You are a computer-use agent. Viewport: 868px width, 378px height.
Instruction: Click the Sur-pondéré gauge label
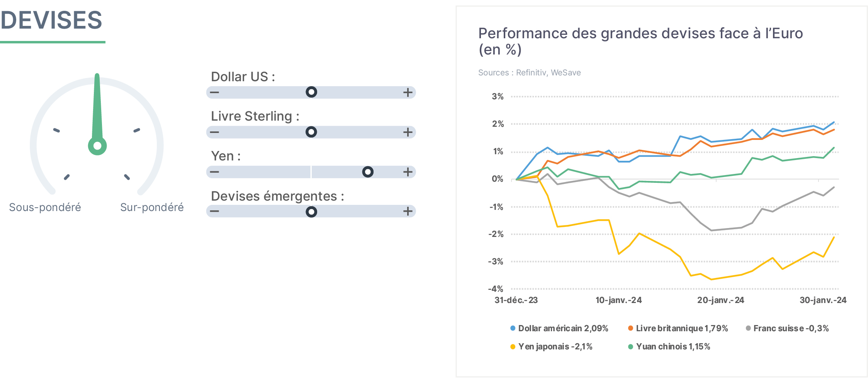coord(152,207)
